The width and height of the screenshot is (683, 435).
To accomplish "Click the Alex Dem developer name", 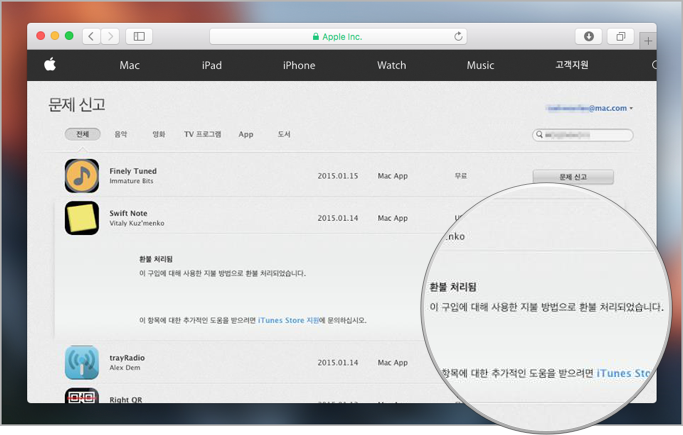I will pyautogui.click(x=125, y=368).
